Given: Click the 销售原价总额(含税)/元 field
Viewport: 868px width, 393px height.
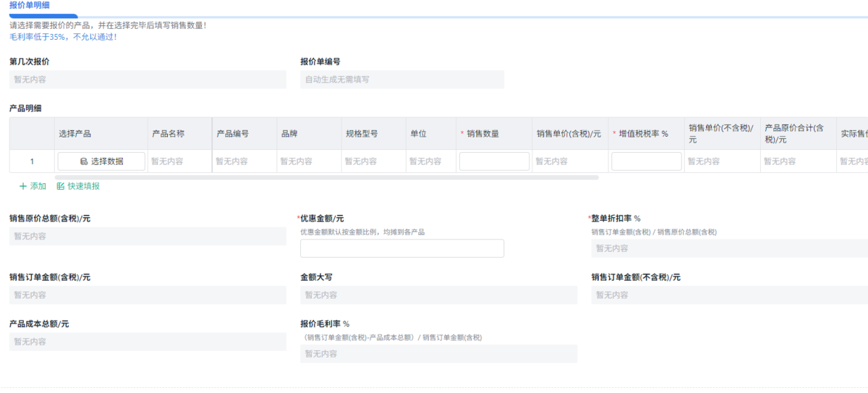Looking at the screenshot, I should (148, 236).
